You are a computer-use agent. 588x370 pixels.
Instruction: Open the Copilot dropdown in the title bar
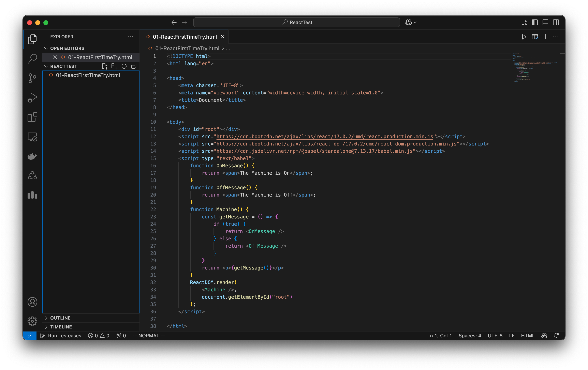click(x=411, y=22)
